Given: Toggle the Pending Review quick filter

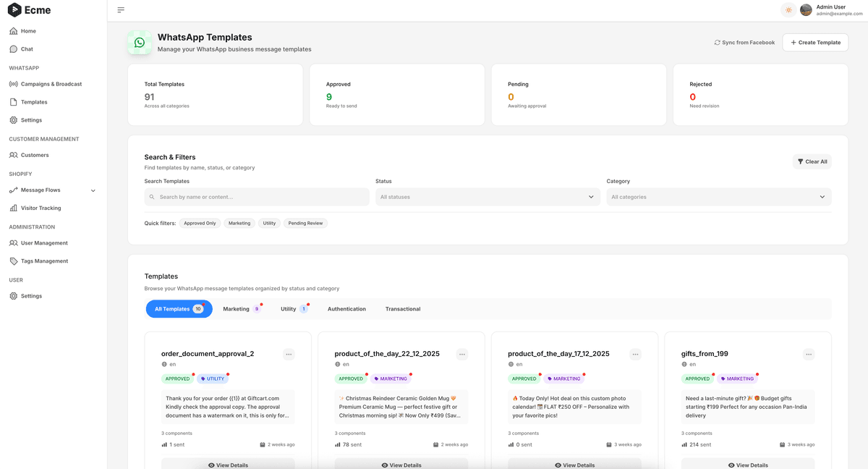Looking at the screenshot, I should tap(305, 223).
